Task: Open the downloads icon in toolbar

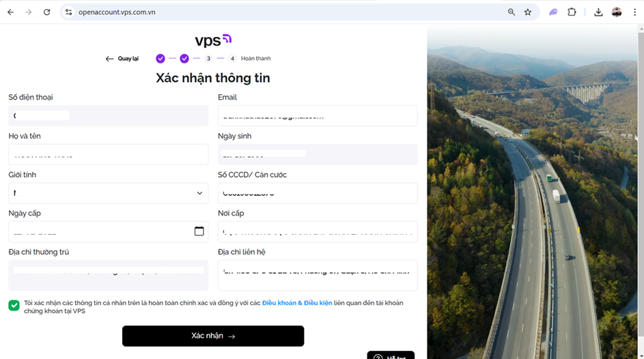Action: pos(598,12)
